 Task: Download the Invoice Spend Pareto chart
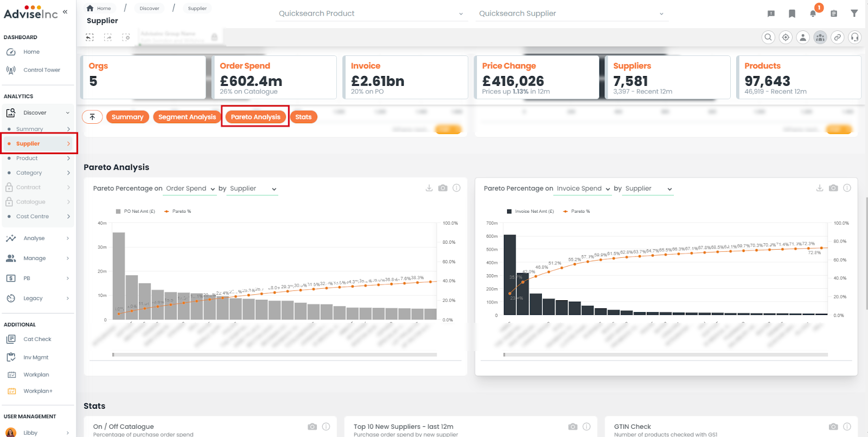820,188
